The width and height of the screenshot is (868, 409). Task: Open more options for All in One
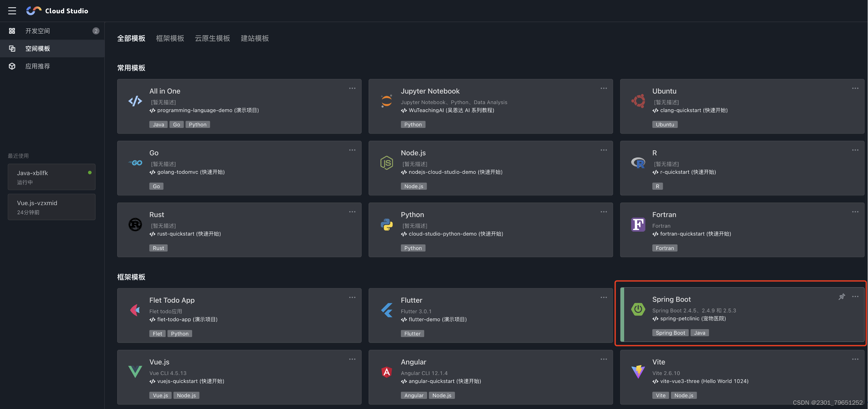click(352, 88)
